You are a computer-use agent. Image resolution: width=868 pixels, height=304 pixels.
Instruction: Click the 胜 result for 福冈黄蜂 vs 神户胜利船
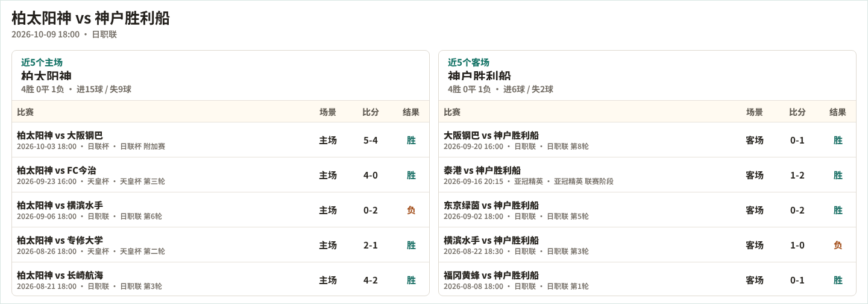(x=838, y=280)
